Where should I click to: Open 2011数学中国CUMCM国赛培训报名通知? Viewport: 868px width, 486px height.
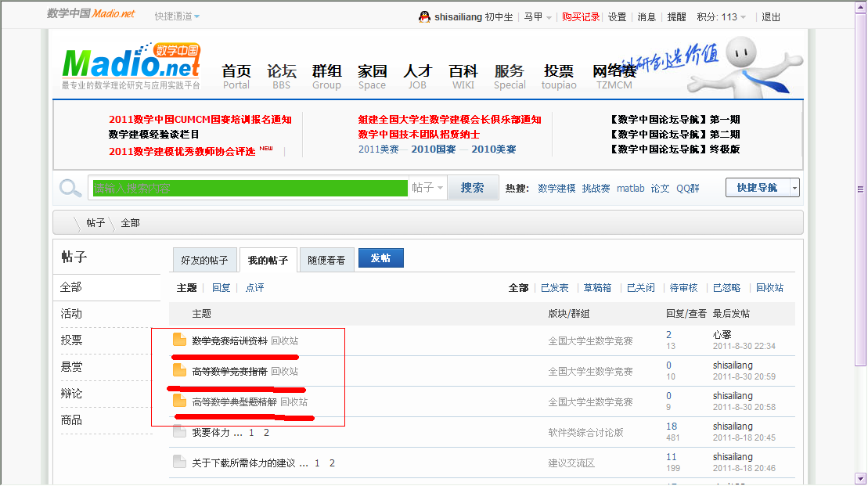tap(200, 120)
